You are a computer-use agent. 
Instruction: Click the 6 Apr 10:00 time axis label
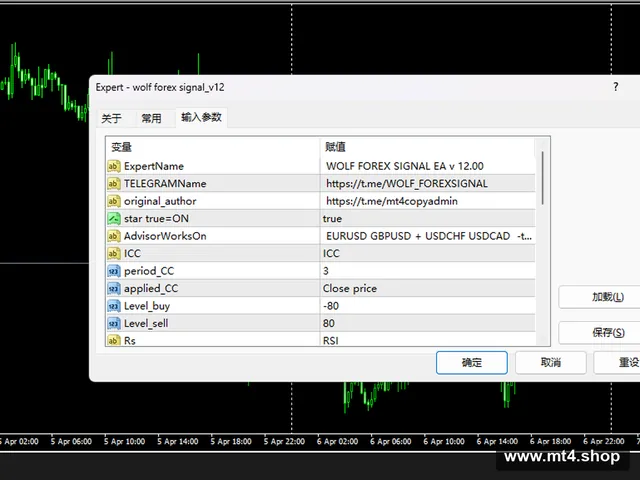pos(444,442)
